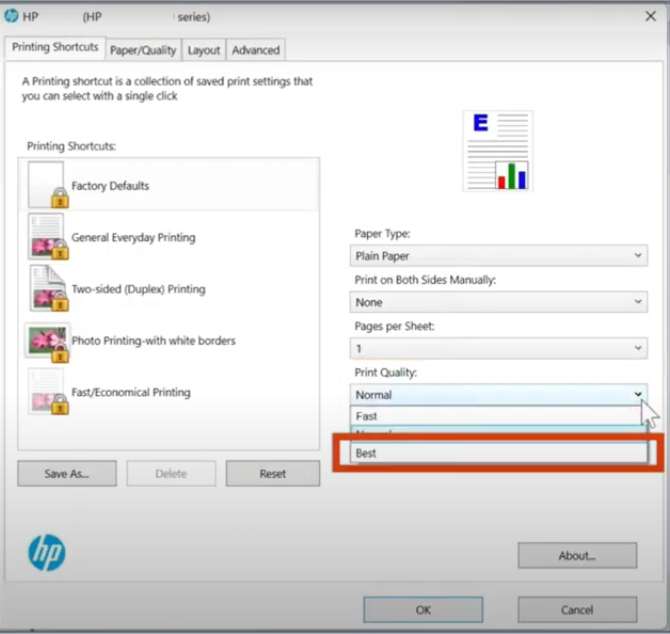Select the Fast/Economical Printing label
This screenshot has height=634, width=670.
pyautogui.click(x=131, y=392)
